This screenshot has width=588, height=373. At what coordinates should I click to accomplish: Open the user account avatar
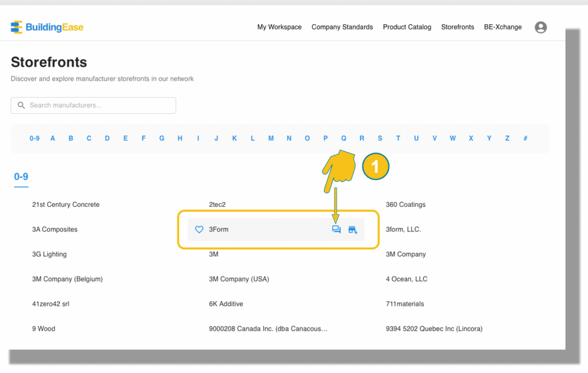click(540, 27)
